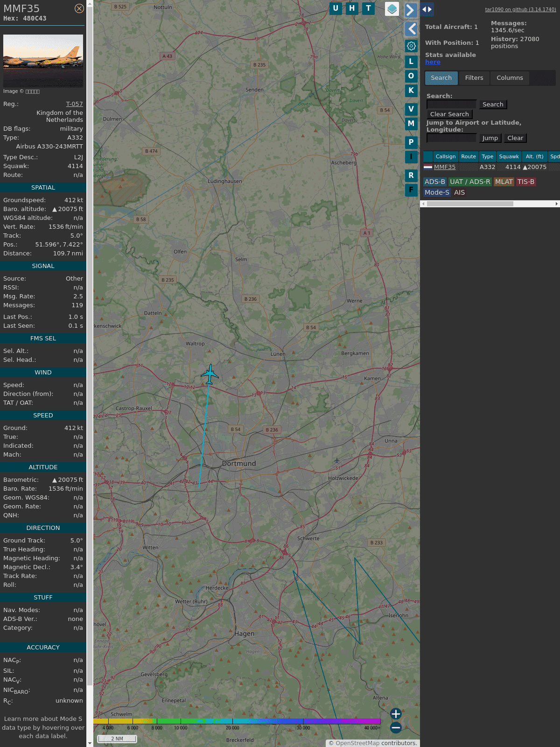
Task: Click the altitude color legend bar
Action: point(237,721)
